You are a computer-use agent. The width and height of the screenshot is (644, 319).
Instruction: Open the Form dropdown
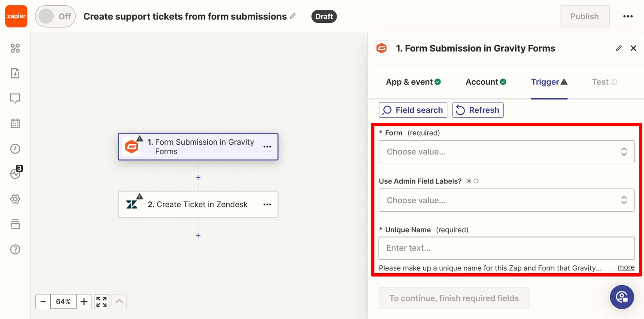point(506,152)
